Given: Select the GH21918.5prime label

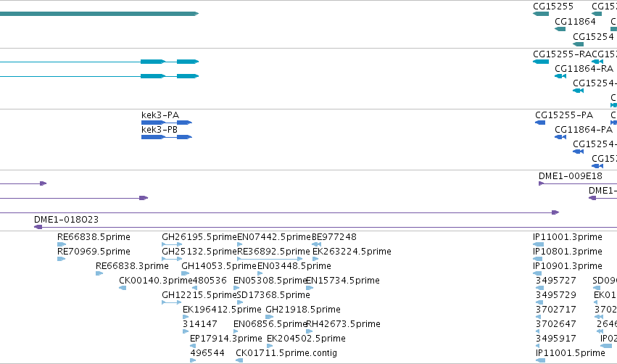Looking at the screenshot, I should tap(303, 310).
